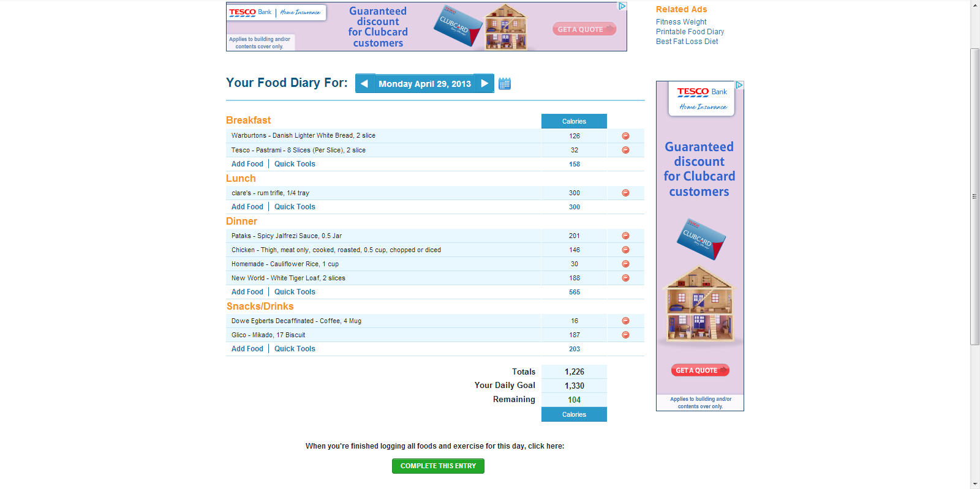Remove Warburtons Danish Lighter White Bread entry
Screen dimensions: 980x489
pos(625,136)
